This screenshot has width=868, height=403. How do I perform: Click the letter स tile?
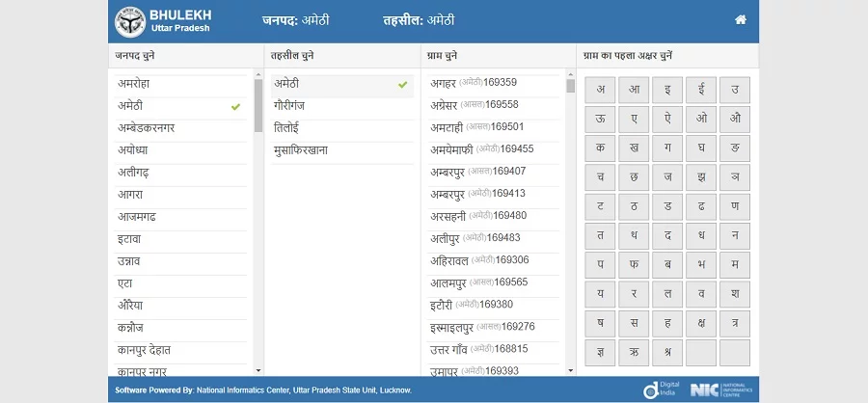pos(634,324)
